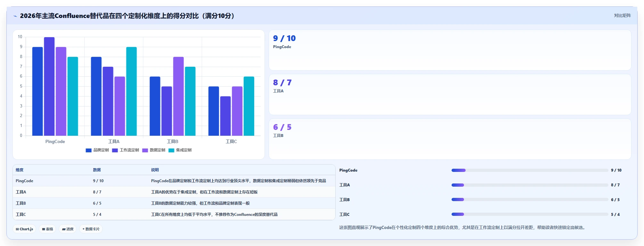Screen dimensions: 644x246
Task: Click the 工具A x-axis label in chart
Action: pos(114,141)
